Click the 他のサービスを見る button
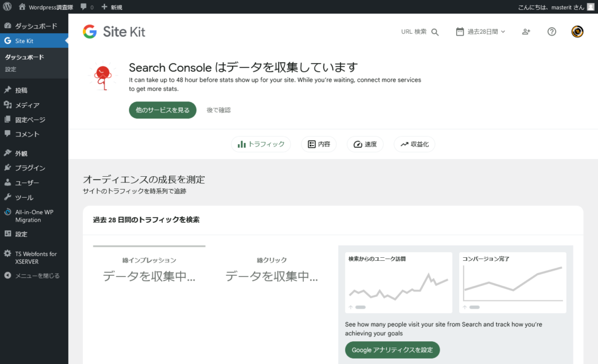Screen dimensions: 598x364 coord(162,110)
